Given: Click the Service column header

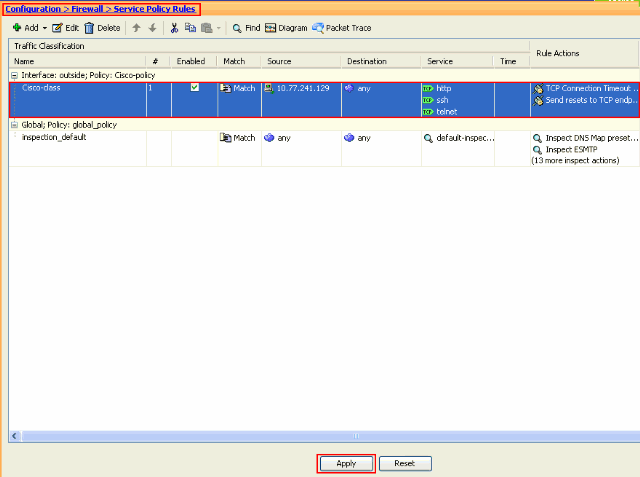Looking at the screenshot, I should [x=458, y=61].
